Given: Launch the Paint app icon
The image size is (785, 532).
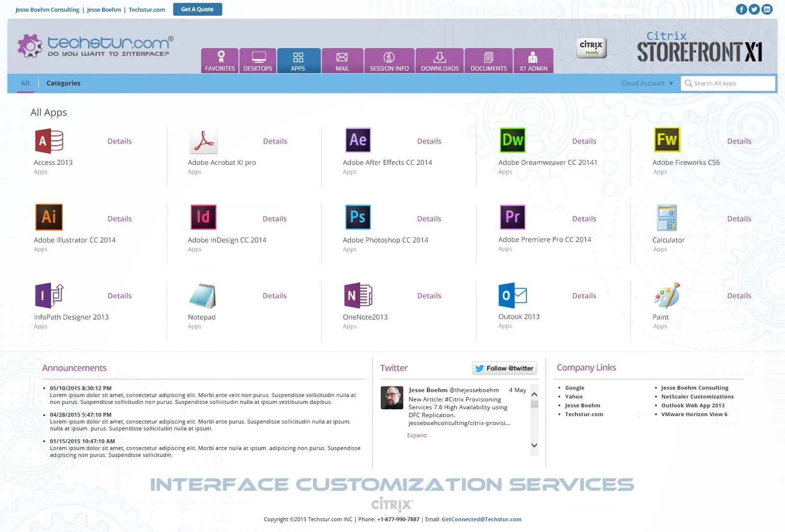Looking at the screenshot, I should pyautogui.click(x=667, y=295).
